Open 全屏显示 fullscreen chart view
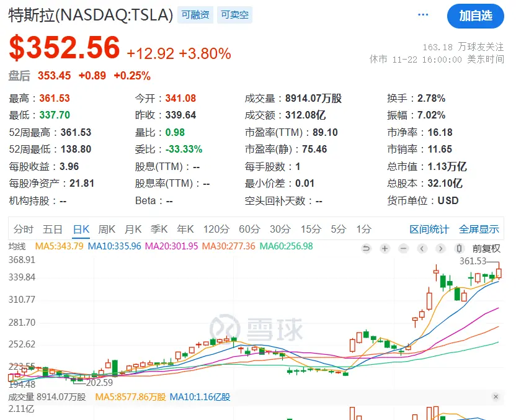 coord(479,229)
